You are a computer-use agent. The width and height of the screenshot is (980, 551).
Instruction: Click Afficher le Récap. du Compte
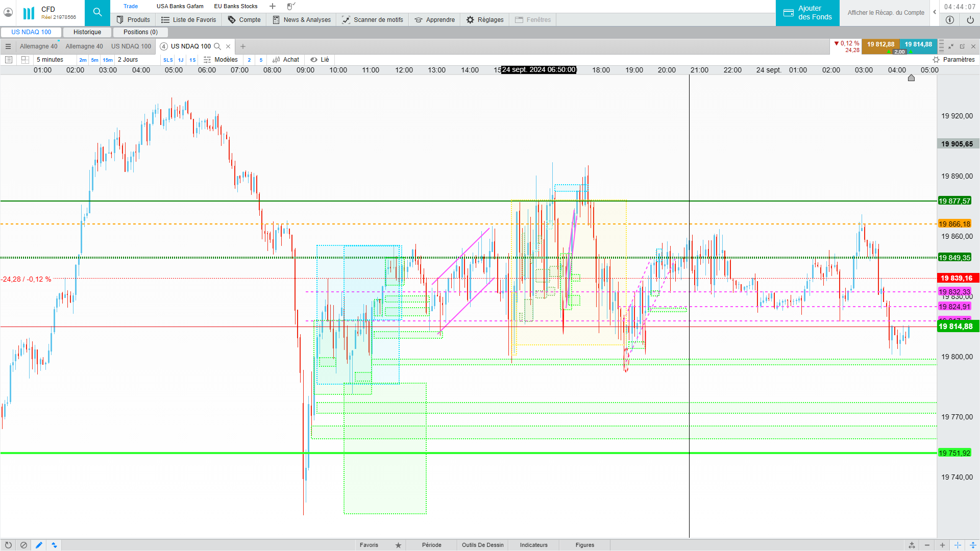tap(886, 13)
